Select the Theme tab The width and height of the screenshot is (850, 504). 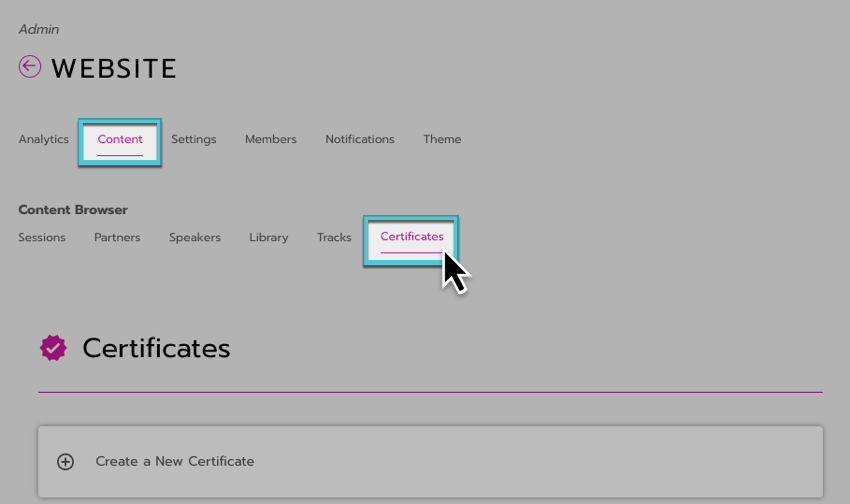(442, 139)
